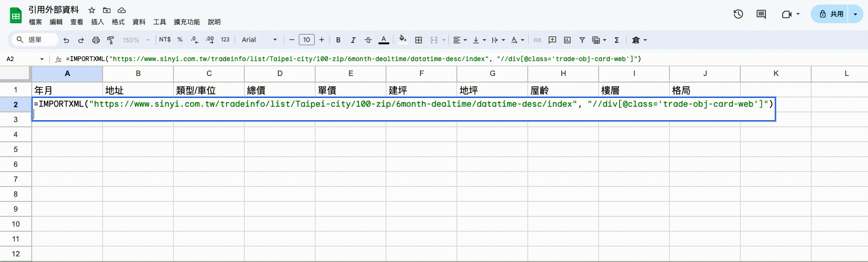This screenshot has height=262, width=868.
Task: Open version history clock icon
Action: coord(738,14)
